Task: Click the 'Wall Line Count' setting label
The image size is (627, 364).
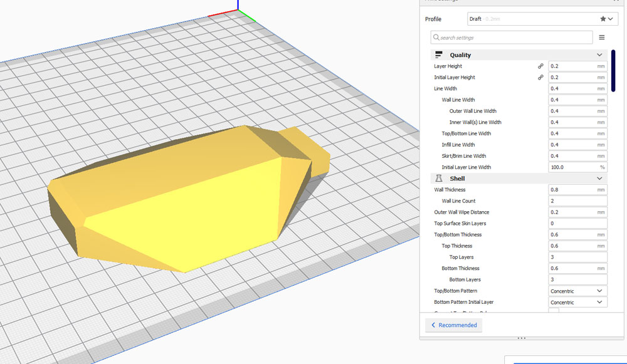Action: [x=459, y=200]
